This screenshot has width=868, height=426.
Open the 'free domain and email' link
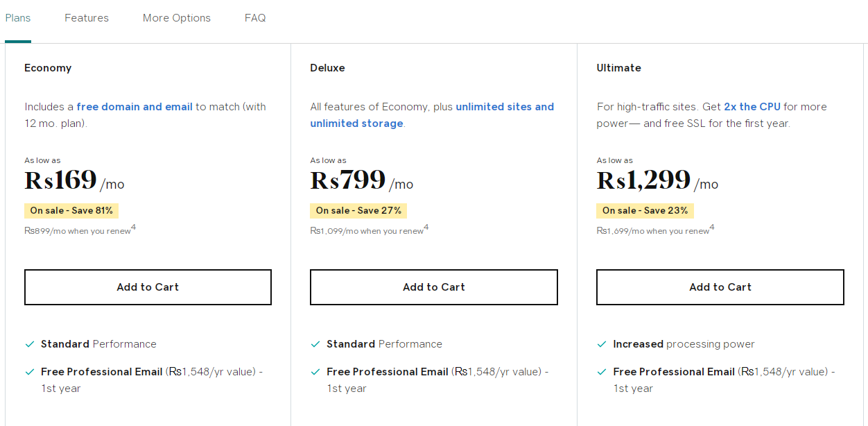point(134,107)
